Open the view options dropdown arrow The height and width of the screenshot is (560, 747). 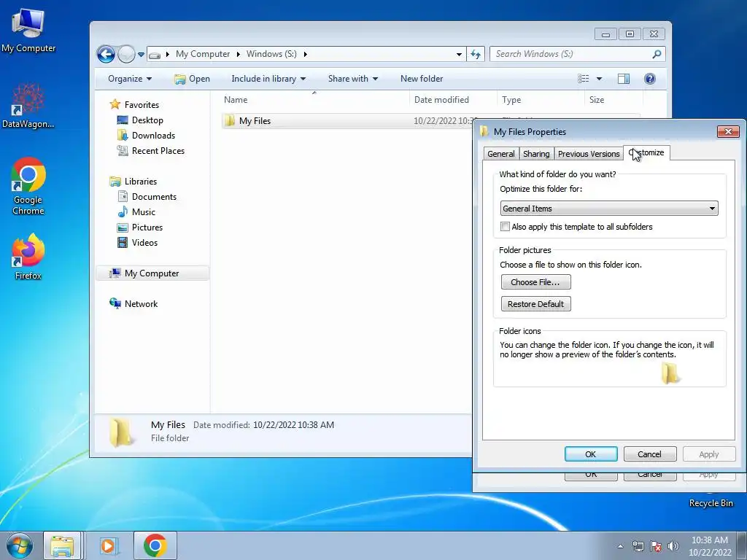click(600, 79)
